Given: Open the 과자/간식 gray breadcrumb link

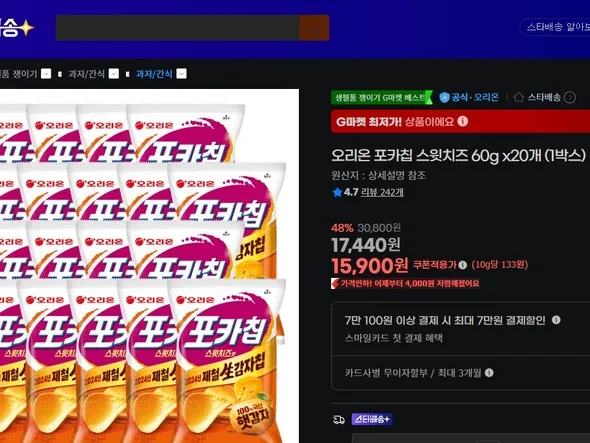Looking at the screenshot, I should tap(87, 74).
